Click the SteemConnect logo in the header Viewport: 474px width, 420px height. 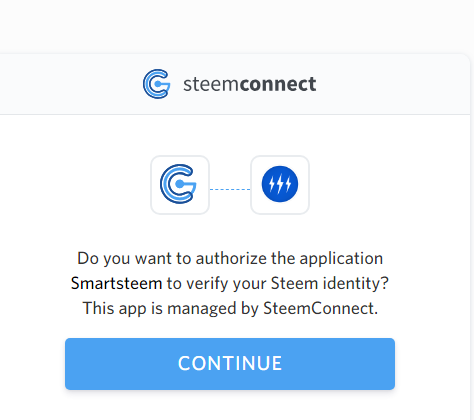156,84
